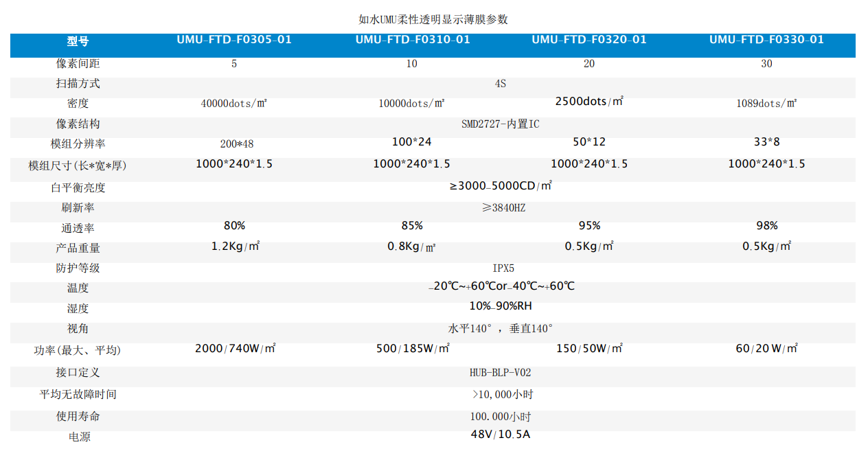
Task: Click the 刷新率 row label
Action: pos(78,207)
